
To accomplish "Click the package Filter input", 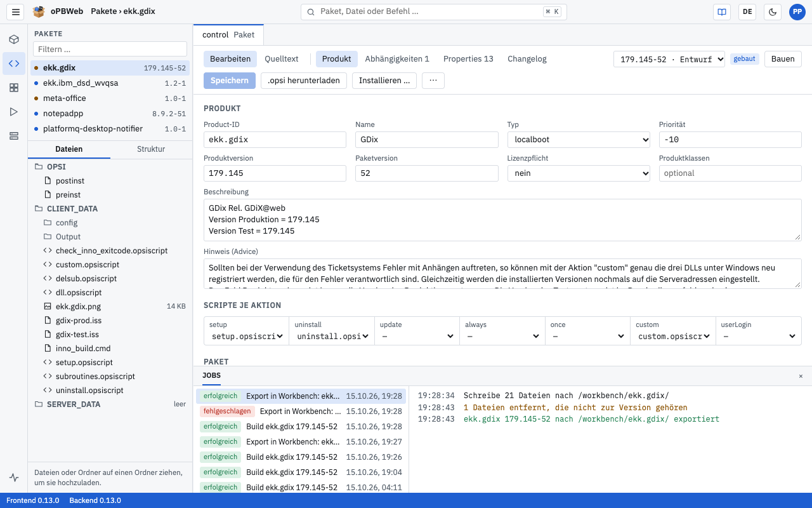I will click(110, 49).
